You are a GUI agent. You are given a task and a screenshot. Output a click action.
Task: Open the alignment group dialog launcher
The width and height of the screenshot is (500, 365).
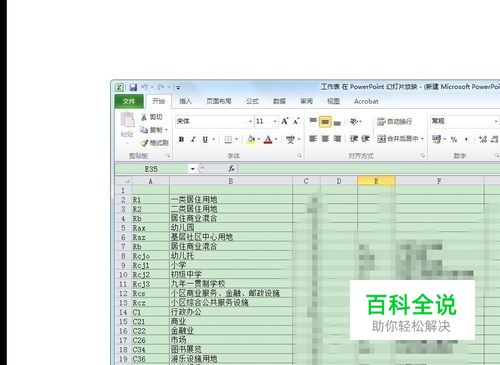(423, 156)
